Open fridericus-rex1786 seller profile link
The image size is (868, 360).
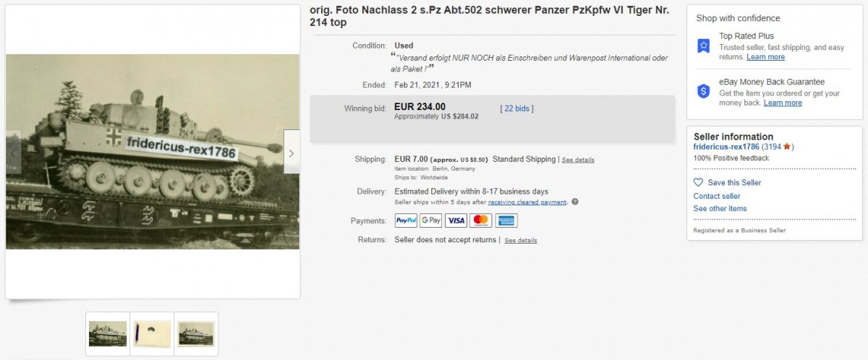coord(726,147)
